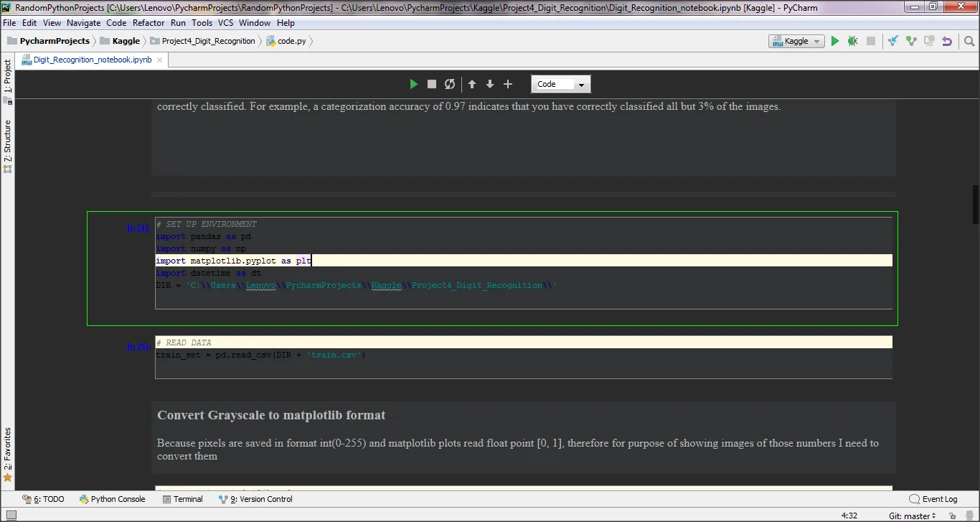Move the cell up with arrow

click(x=472, y=84)
